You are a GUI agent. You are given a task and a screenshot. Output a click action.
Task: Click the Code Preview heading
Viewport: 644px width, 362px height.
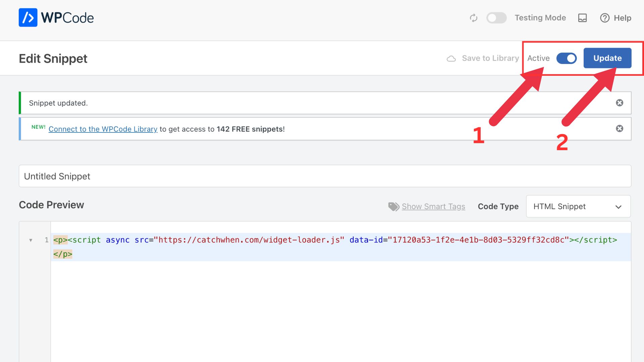pyautogui.click(x=51, y=205)
